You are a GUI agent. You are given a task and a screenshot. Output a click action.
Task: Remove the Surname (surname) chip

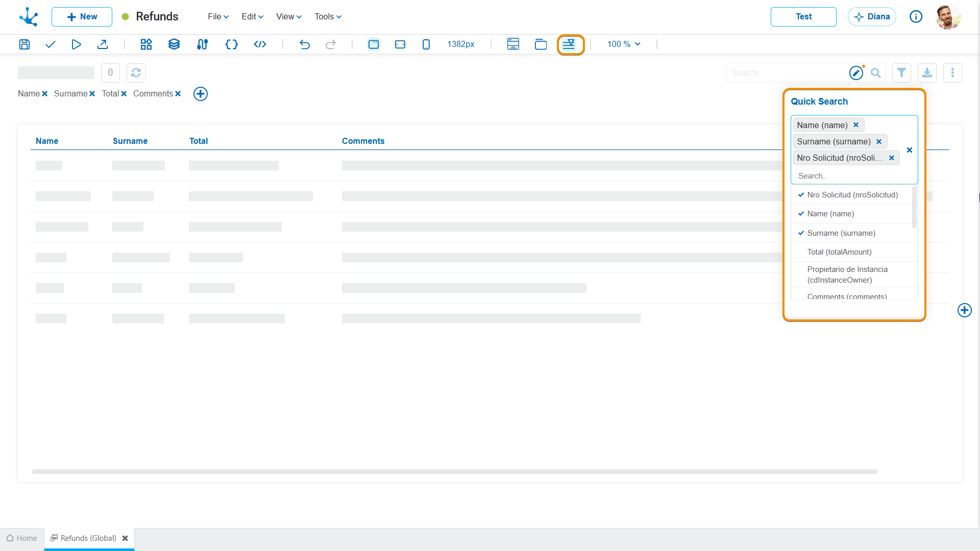pyautogui.click(x=879, y=142)
